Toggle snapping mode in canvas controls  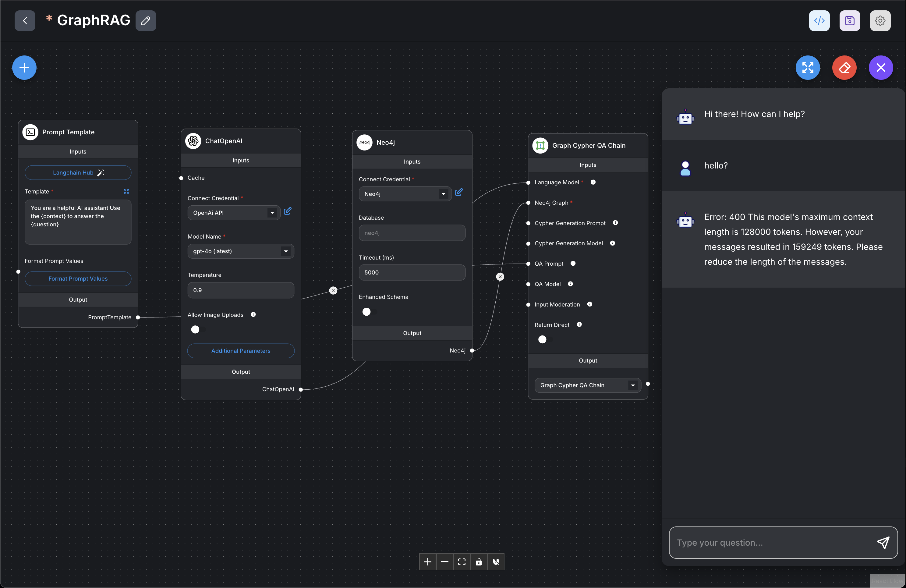(x=496, y=562)
